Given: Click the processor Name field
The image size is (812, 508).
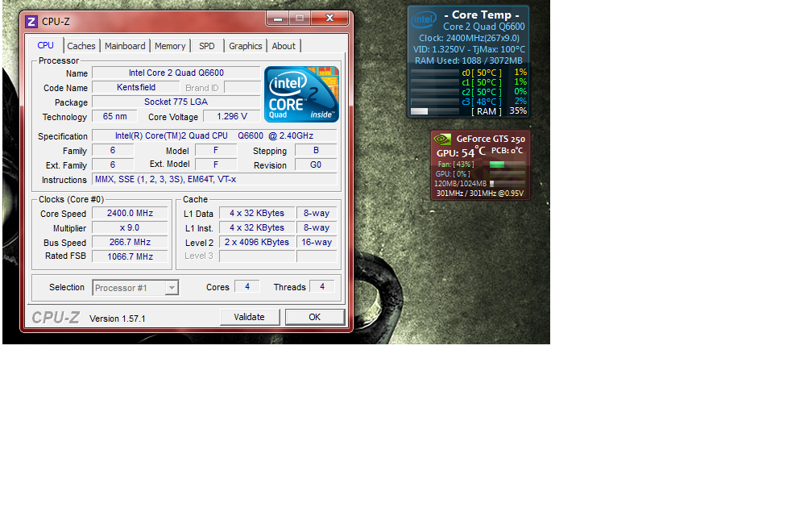Looking at the screenshot, I should (x=176, y=73).
